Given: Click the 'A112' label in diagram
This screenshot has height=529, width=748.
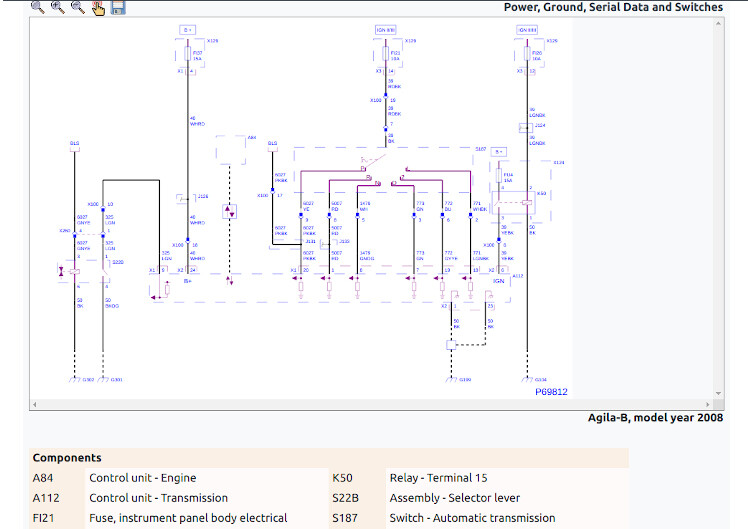Looking at the screenshot, I should click(x=518, y=276).
